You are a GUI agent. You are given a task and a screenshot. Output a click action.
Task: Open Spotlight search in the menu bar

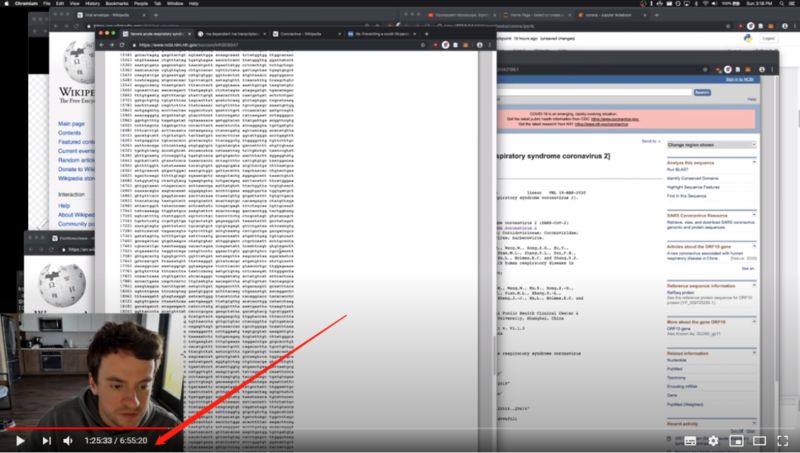coord(781,4)
